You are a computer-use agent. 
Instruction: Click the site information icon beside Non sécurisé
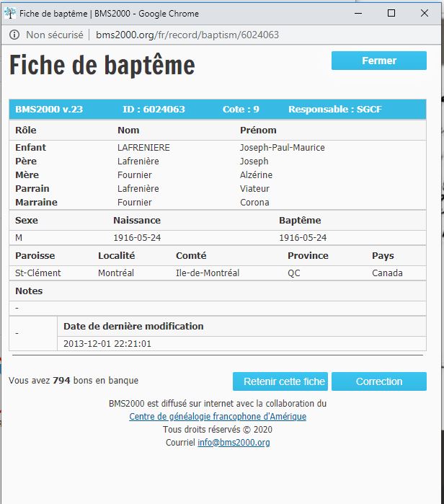pos(14,35)
